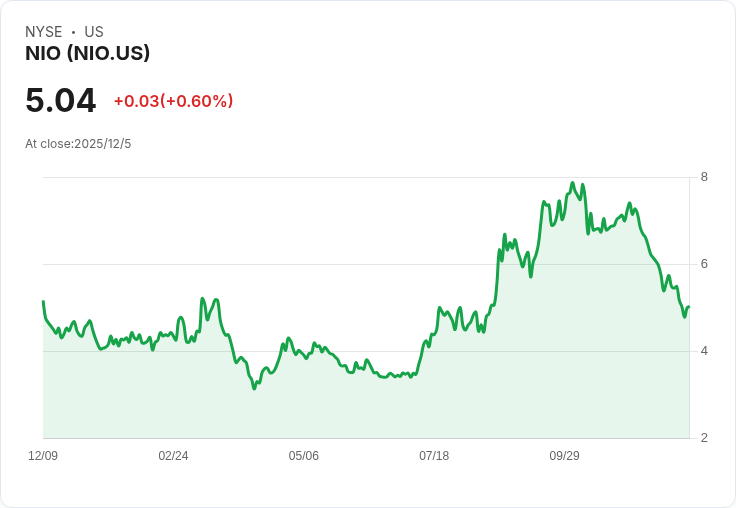Select the 02/24 date on x-axis
This screenshot has width=736, height=508.
coord(173,456)
